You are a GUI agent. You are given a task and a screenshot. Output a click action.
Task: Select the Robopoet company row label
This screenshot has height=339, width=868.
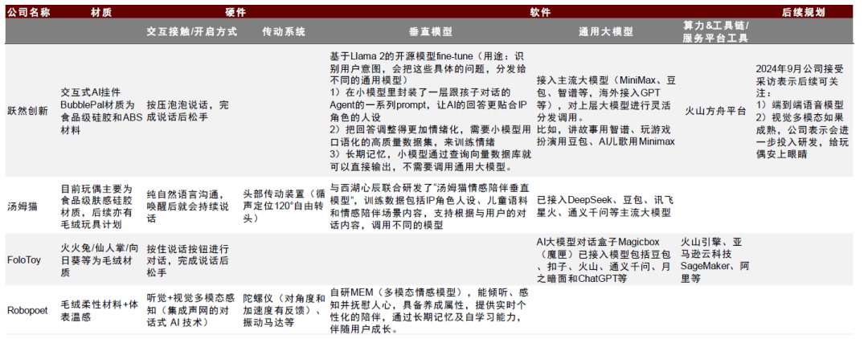point(27,309)
